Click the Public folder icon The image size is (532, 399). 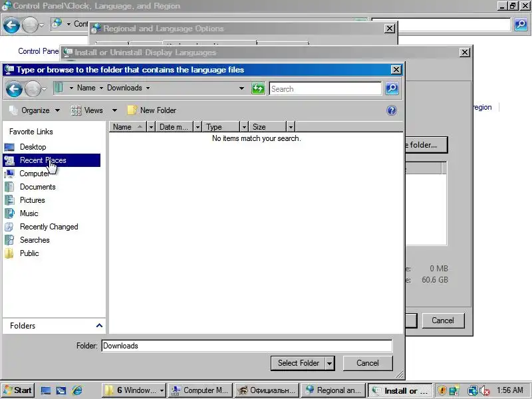(x=9, y=253)
